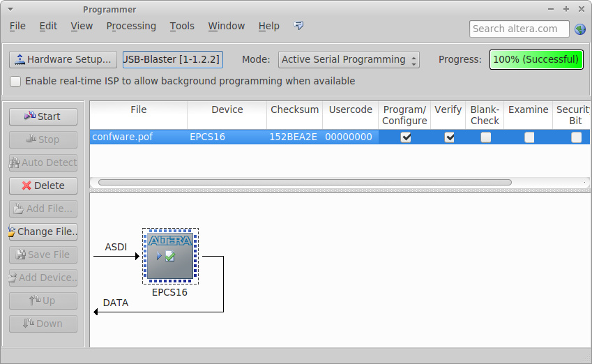Click the feedback speech-bubble icon in menu bar

(x=298, y=25)
